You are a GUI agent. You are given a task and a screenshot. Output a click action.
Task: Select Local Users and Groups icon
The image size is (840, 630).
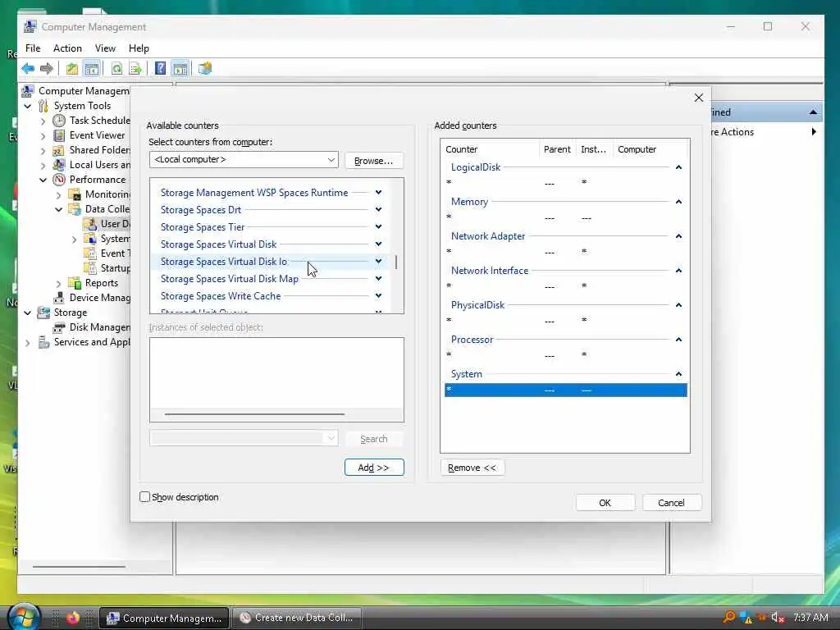point(59,165)
